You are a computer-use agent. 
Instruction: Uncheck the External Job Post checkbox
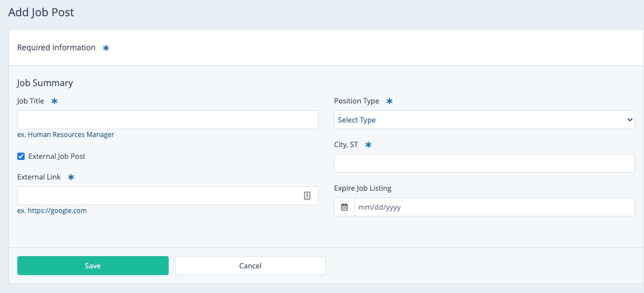pyautogui.click(x=21, y=157)
